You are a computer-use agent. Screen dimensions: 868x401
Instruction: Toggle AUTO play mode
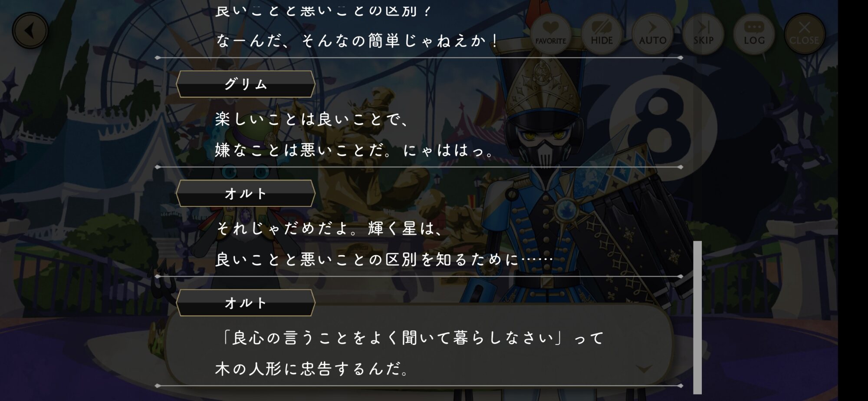pyautogui.click(x=652, y=33)
